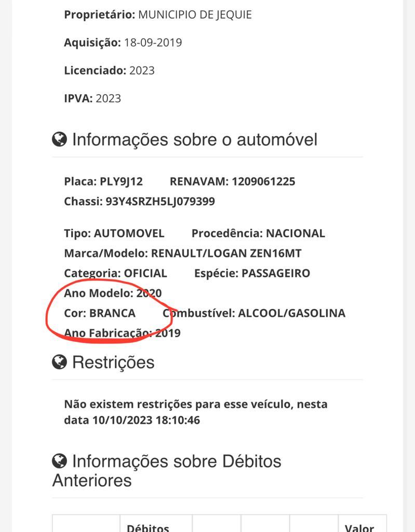
Task: Select the restrictions timestamp 10/10/2023 18:10:46
Action: click(x=146, y=420)
